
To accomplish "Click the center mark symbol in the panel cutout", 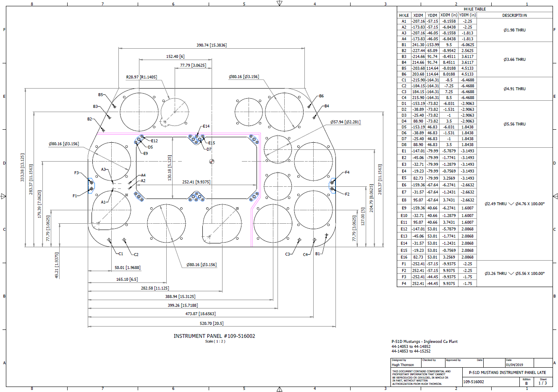I will click(x=212, y=161).
